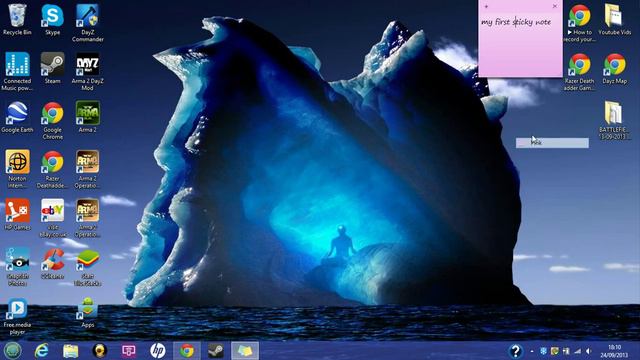Click the clock showing 24/09/2013
Image resolution: width=640 pixels, height=360 pixels.
coord(614,351)
